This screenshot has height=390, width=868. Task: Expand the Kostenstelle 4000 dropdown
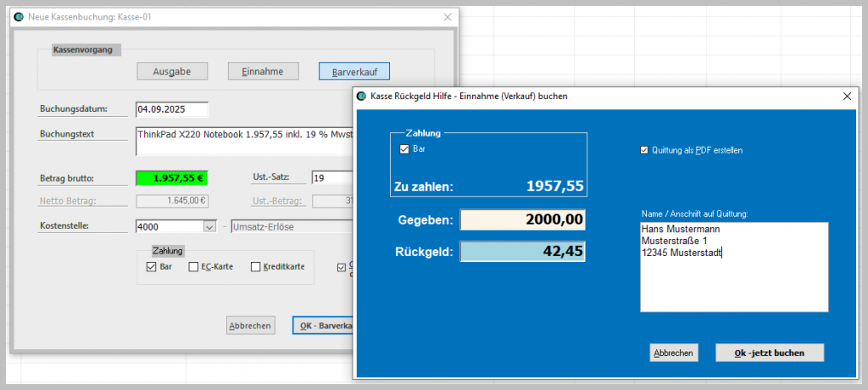pos(209,226)
